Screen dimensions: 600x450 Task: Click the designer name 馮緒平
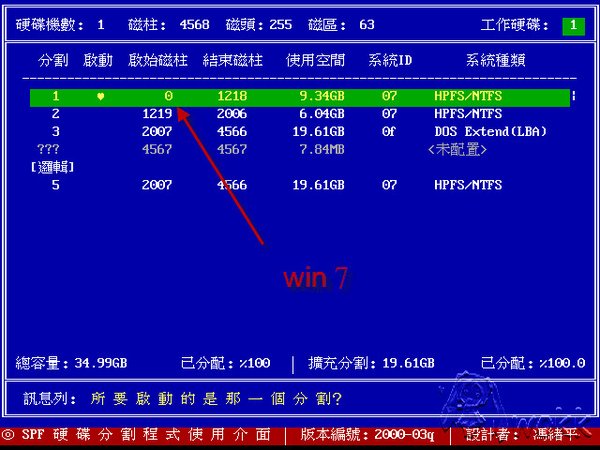[555, 435]
